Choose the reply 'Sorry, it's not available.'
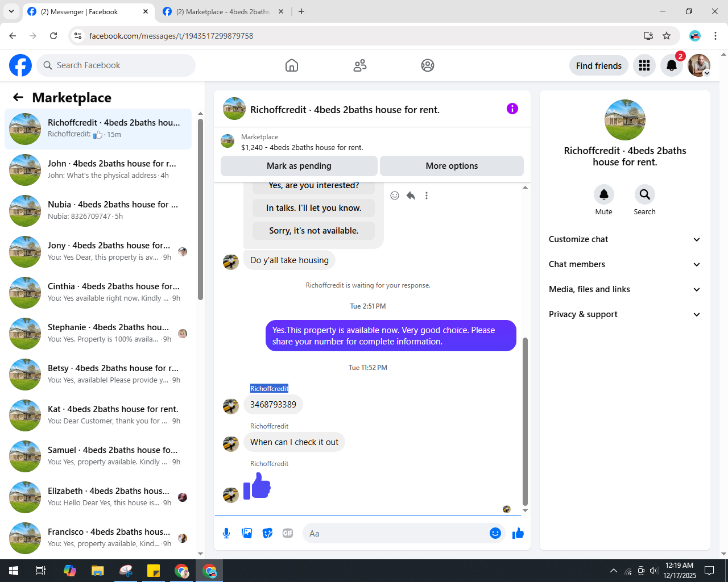728x582 pixels. [314, 231]
